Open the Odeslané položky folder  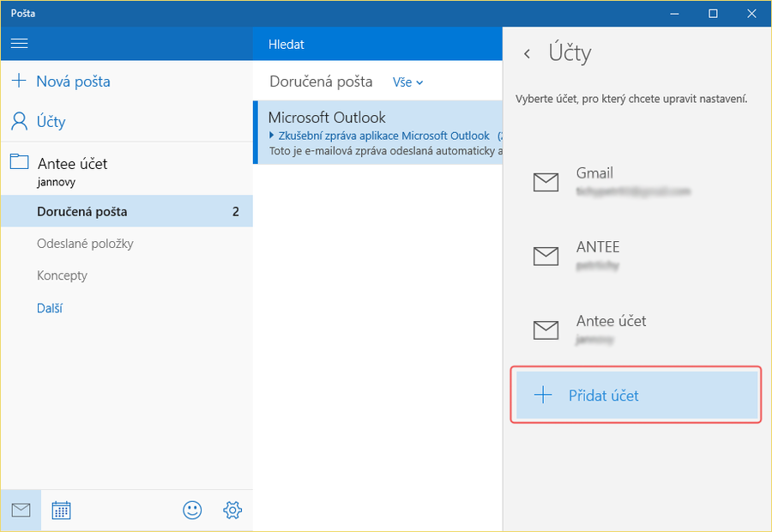pyautogui.click(x=85, y=244)
